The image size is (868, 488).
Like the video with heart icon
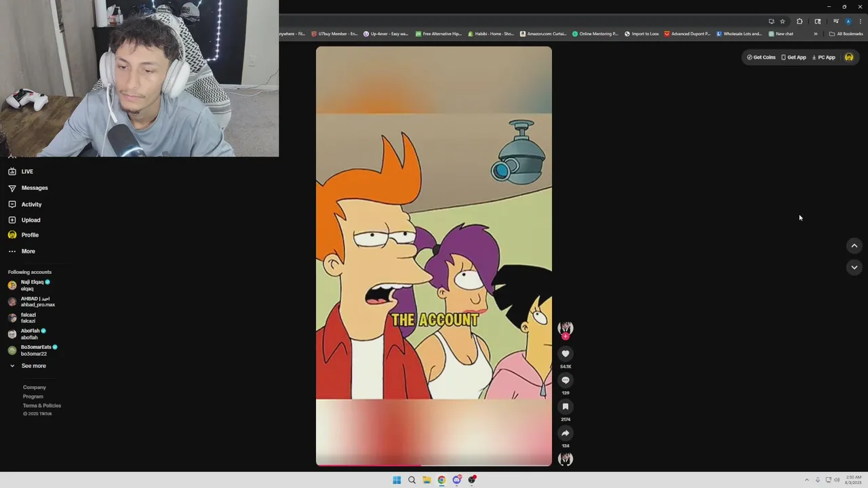click(566, 354)
